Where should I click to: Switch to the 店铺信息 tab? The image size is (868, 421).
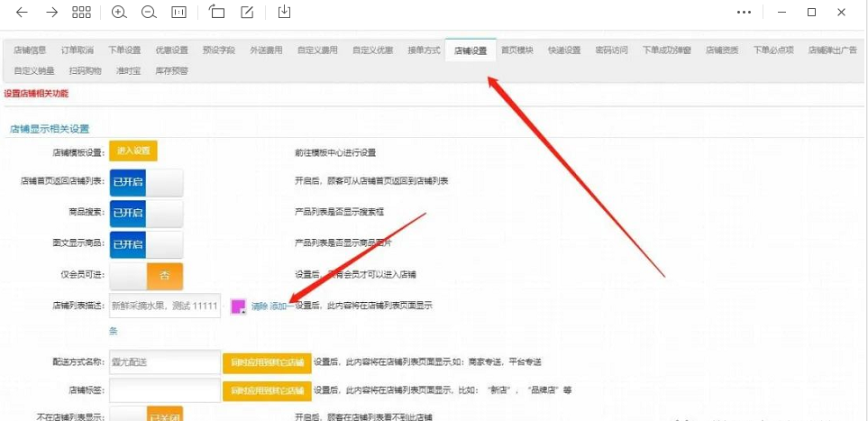[30, 50]
